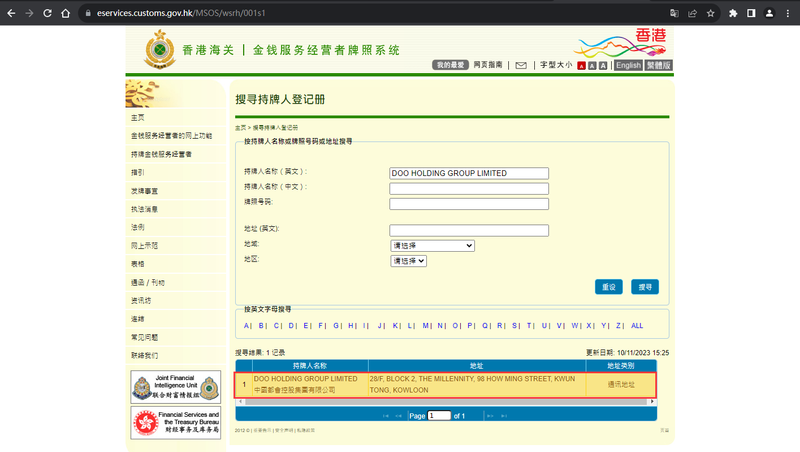The height and width of the screenshot is (452, 800).
Task: Go back using the browser back arrow
Action: coord(11,13)
